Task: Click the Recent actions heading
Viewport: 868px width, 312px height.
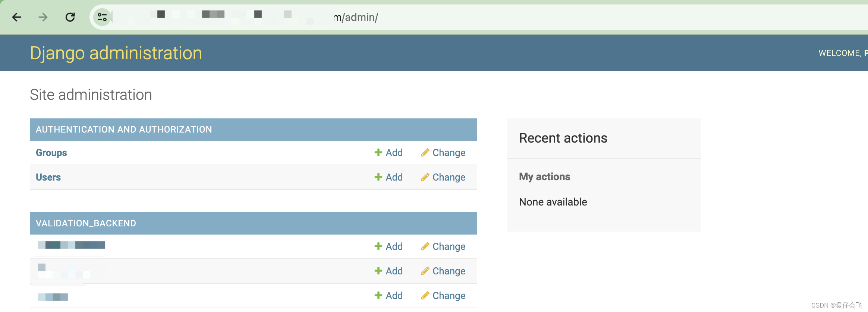Action: tap(563, 138)
